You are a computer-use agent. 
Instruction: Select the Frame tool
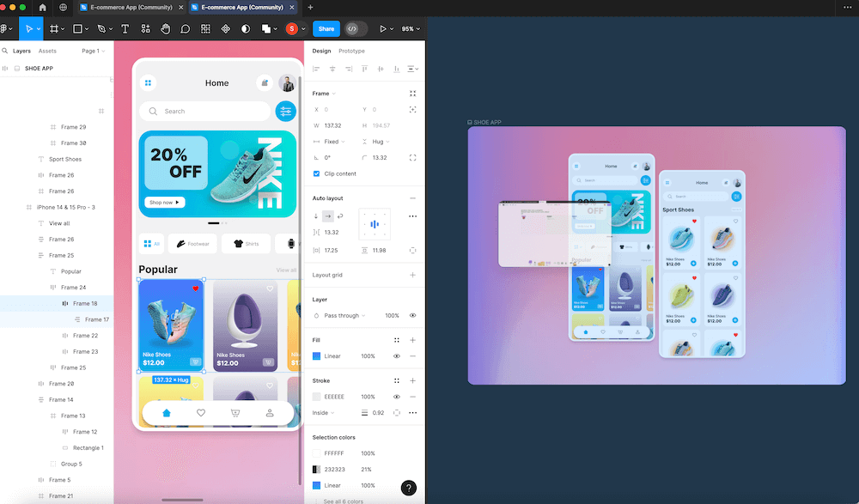55,28
